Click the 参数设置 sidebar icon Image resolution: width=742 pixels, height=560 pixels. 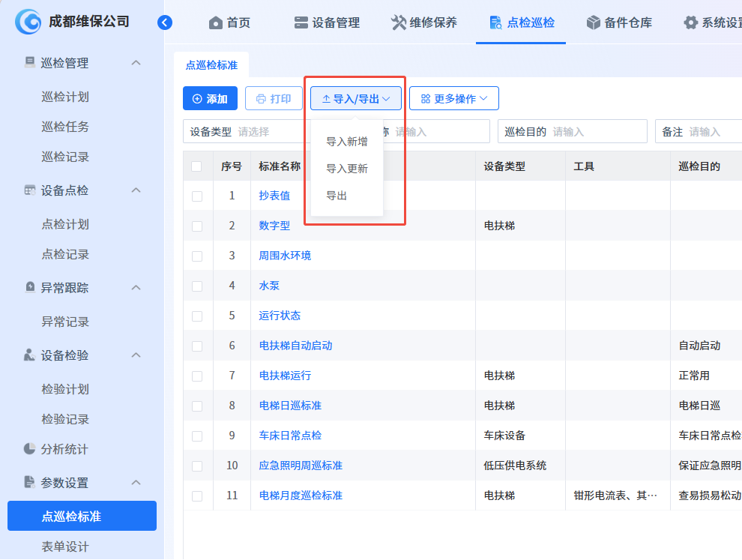29,482
